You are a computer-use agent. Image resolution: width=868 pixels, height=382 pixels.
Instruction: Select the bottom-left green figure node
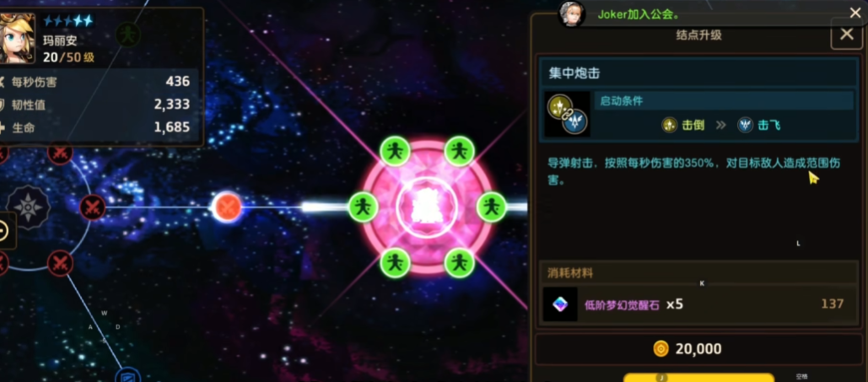click(x=395, y=262)
